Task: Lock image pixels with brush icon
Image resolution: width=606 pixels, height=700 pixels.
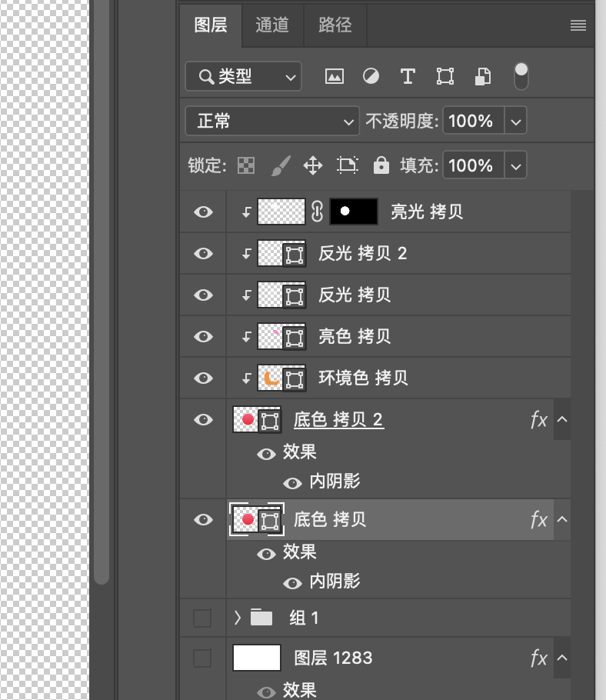Action: point(281,165)
